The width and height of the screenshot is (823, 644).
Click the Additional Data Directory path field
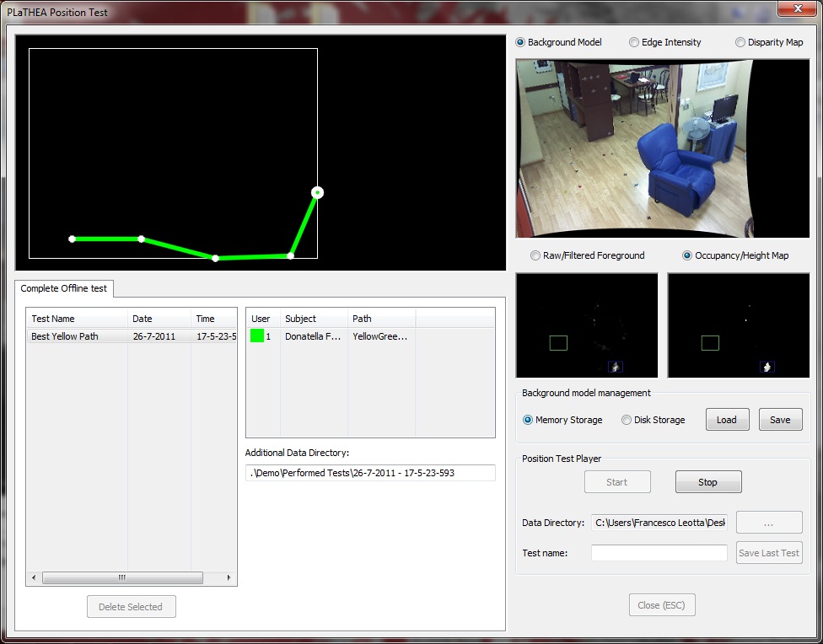370,473
